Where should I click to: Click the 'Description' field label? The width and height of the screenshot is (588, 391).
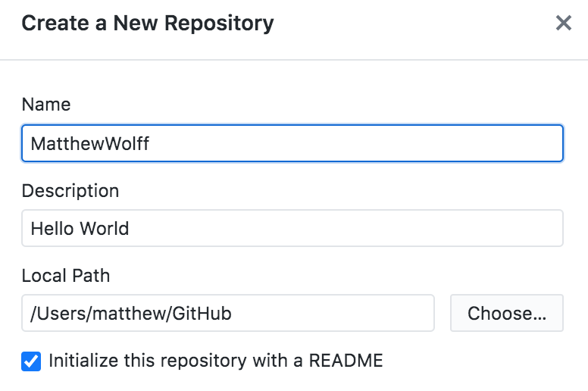click(x=70, y=190)
